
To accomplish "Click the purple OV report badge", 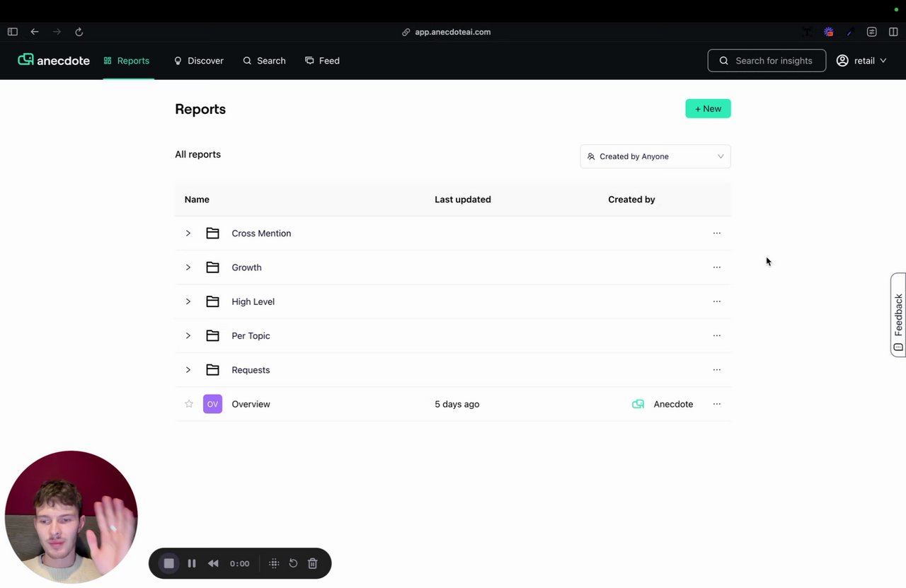I will pos(212,404).
